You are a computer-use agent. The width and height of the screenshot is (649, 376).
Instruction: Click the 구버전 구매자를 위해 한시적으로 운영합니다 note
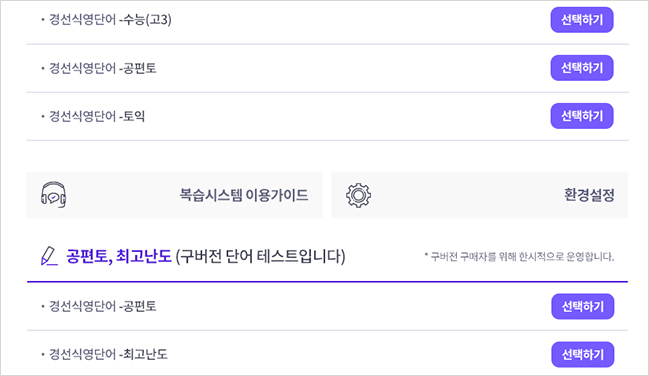[x=519, y=257]
